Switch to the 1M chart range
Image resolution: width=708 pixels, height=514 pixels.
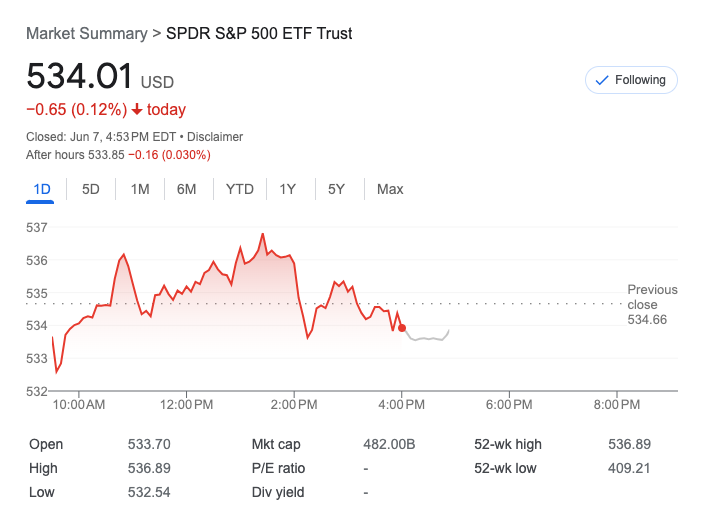(x=140, y=189)
